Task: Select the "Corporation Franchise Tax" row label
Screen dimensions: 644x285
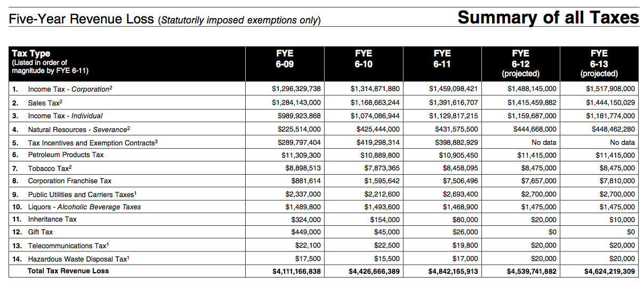Action: 70,181
